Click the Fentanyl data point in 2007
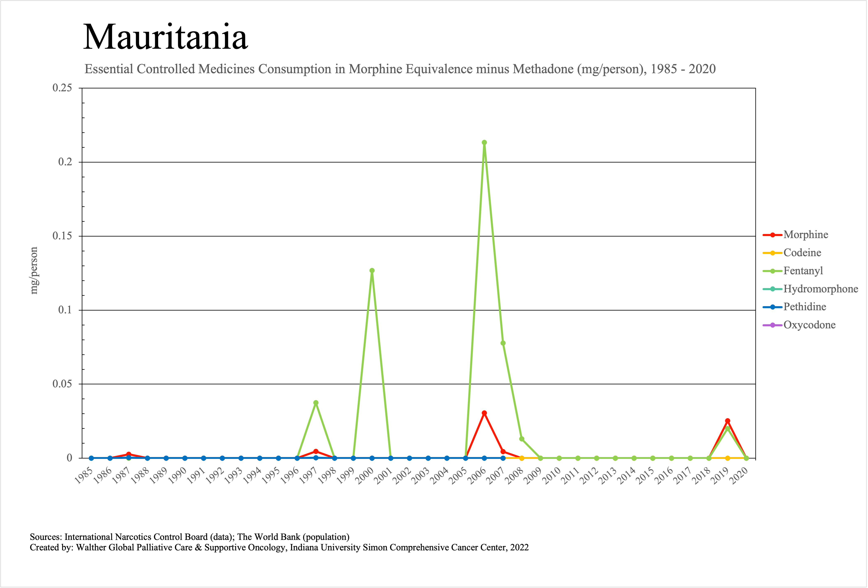The image size is (868, 588). point(503,343)
